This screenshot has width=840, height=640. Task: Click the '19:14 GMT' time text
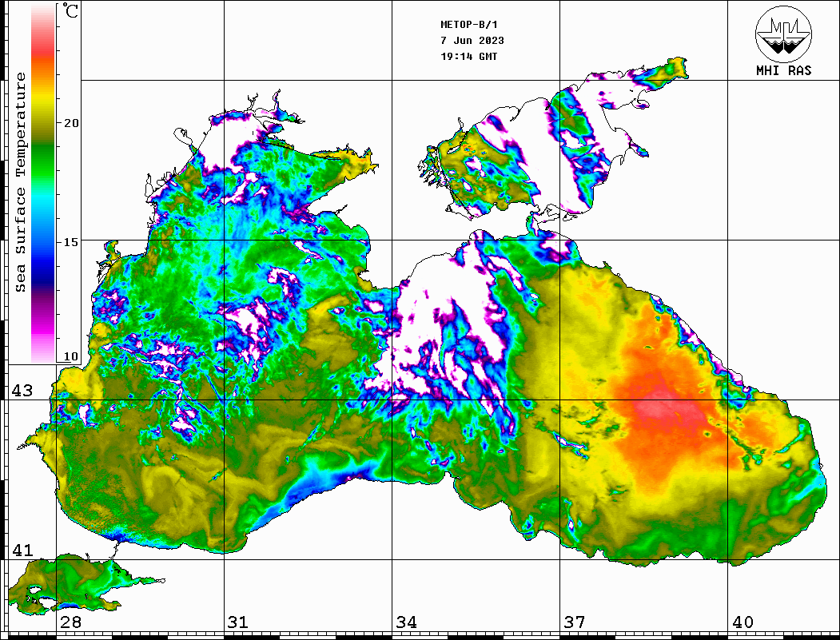pos(469,57)
